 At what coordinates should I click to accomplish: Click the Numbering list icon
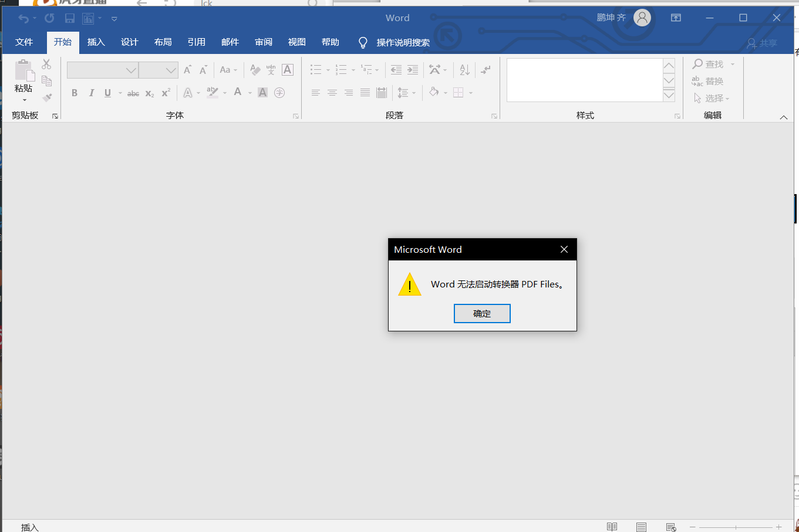tap(341, 70)
